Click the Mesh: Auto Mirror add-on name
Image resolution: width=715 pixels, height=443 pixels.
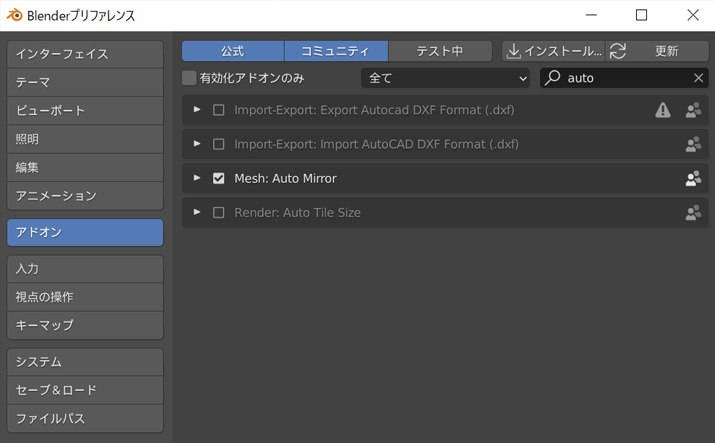click(x=285, y=178)
